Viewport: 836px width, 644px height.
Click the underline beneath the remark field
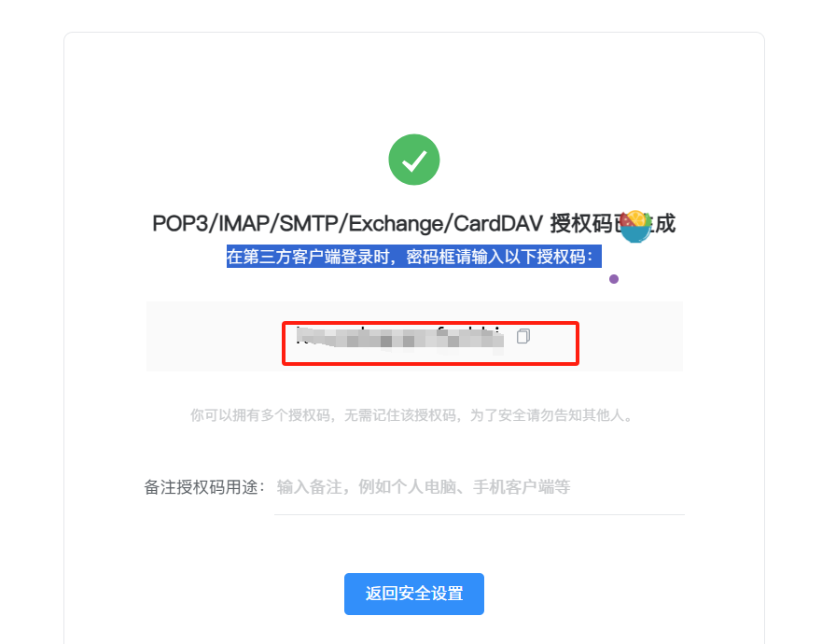pos(480,514)
